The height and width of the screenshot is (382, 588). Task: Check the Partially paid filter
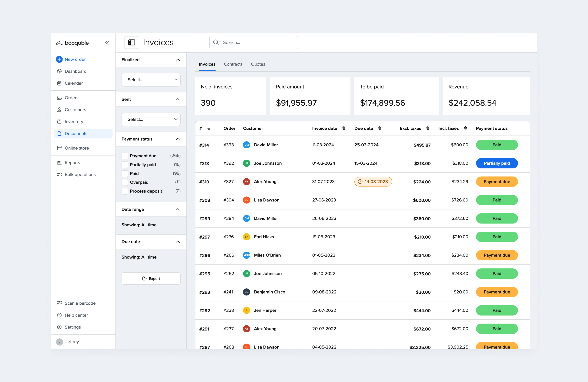click(x=125, y=165)
